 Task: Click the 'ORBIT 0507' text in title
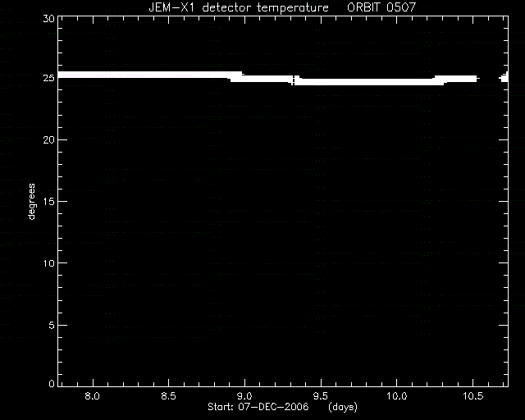381,7
